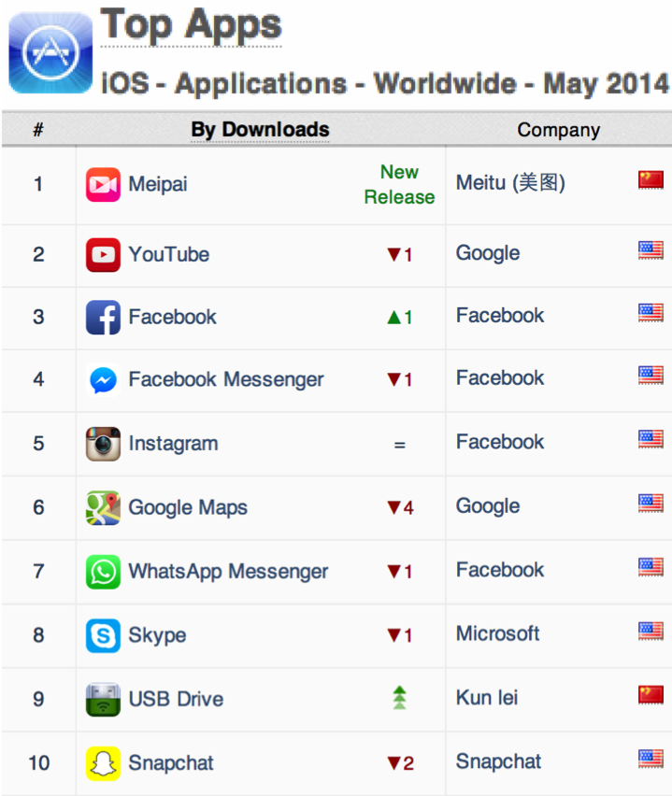
Task: Click the down 1 indicator for YouTube
Action: click(400, 254)
